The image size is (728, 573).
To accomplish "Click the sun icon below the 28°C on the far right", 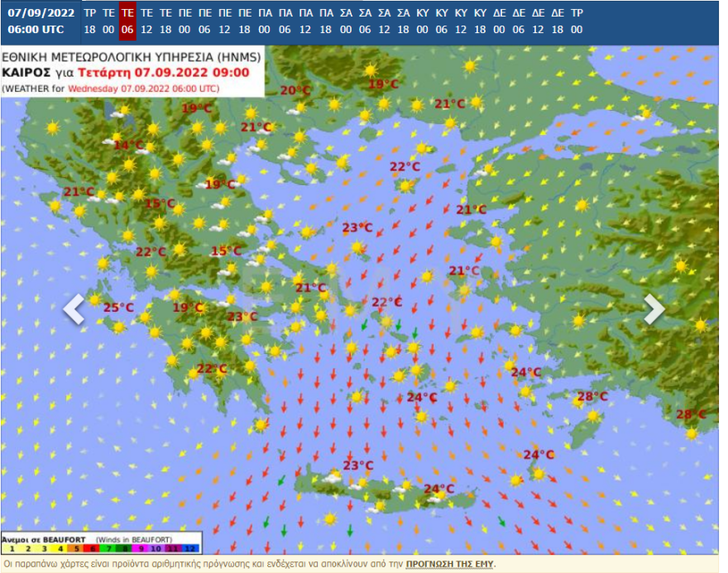I will 692,432.
